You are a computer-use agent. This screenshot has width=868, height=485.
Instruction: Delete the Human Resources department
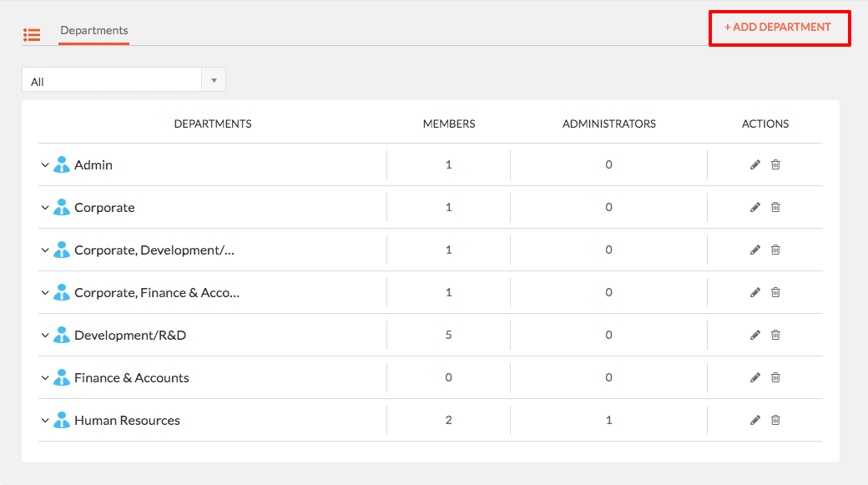pos(775,420)
